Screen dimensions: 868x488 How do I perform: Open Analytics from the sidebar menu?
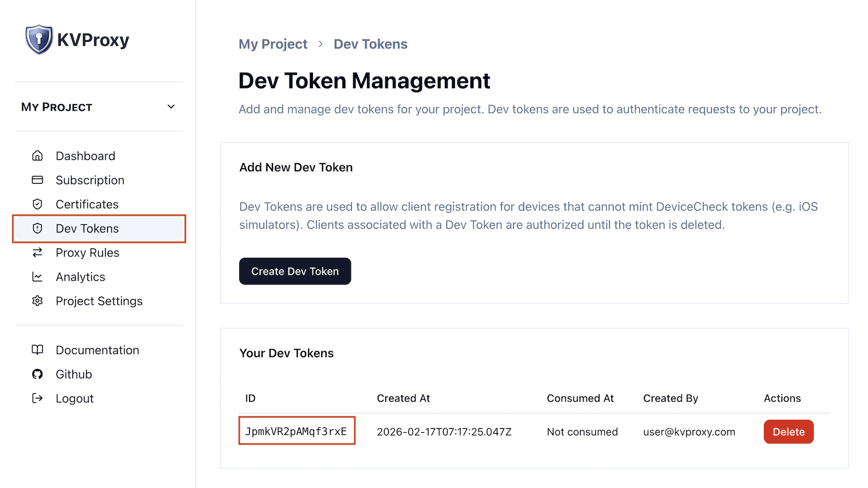pyautogui.click(x=80, y=277)
